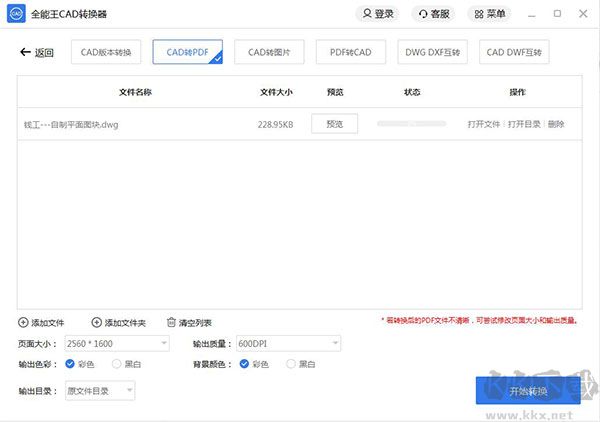Click the trash icon for 清空列表
This screenshot has width=600, height=422.
(171, 323)
